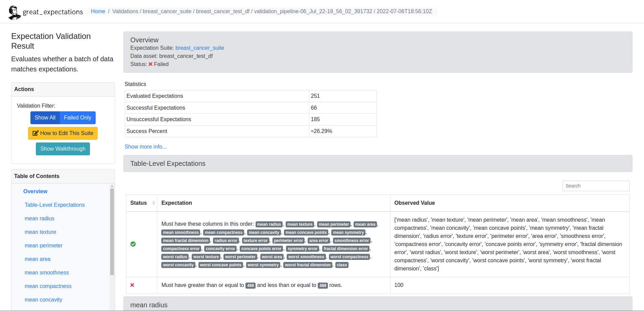Select mean texture in Table of Contents
Screen dimensions: 644x311
coord(40,232)
